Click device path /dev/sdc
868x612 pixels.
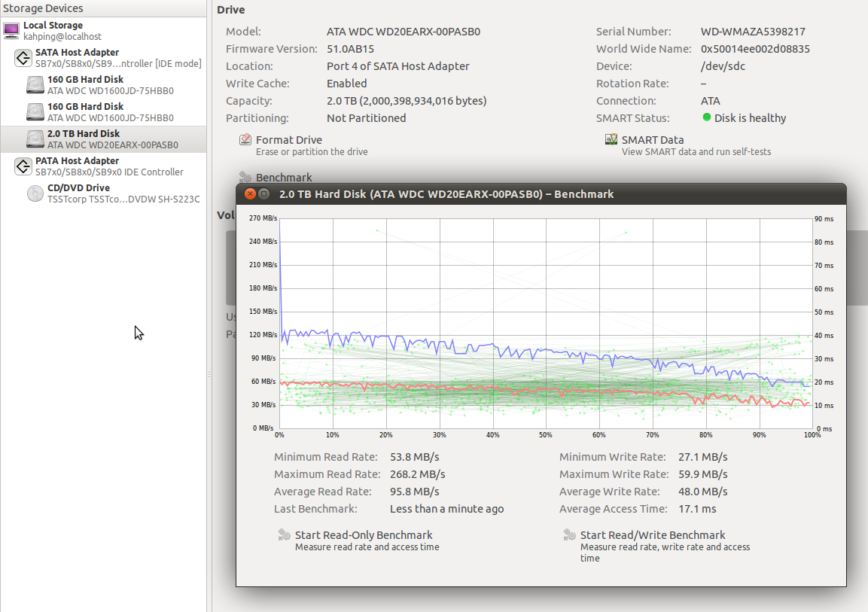[x=723, y=65]
